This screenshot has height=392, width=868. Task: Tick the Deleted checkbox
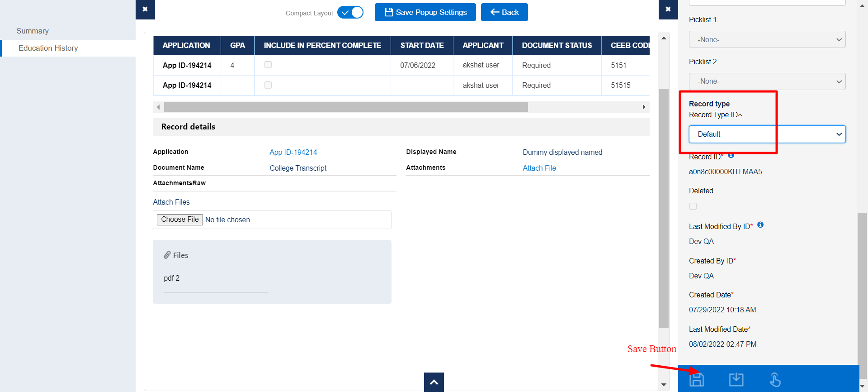693,206
